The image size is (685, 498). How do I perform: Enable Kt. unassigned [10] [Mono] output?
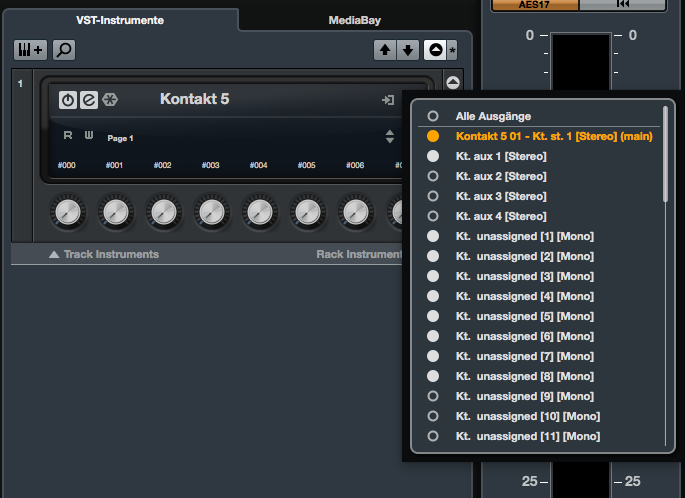(x=540, y=416)
